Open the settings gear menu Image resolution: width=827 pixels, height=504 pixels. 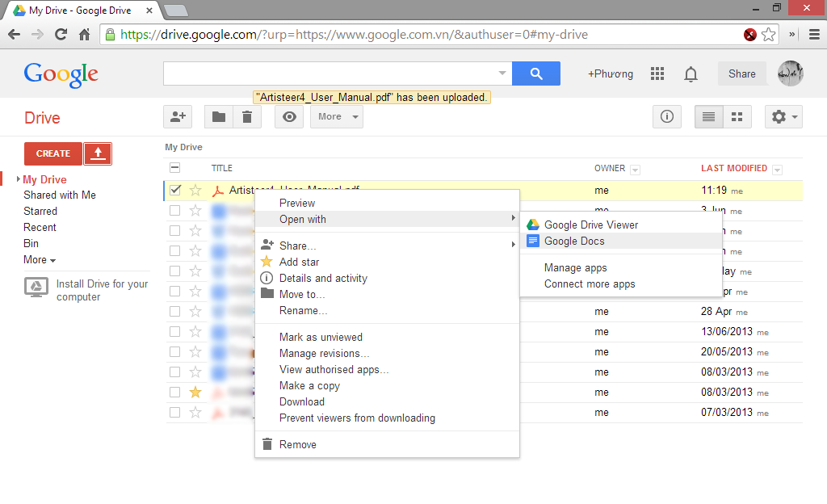pos(783,116)
